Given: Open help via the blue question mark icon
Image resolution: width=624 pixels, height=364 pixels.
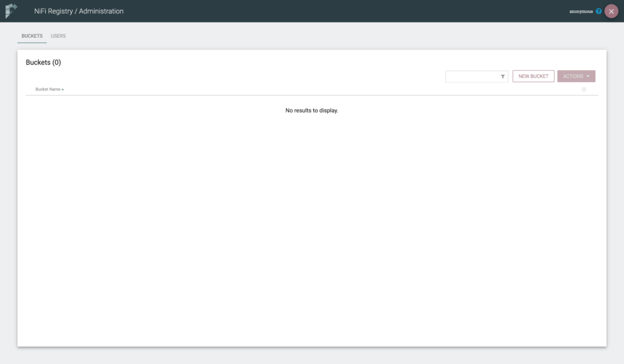Looking at the screenshot, I should click(x=598, y=12).
